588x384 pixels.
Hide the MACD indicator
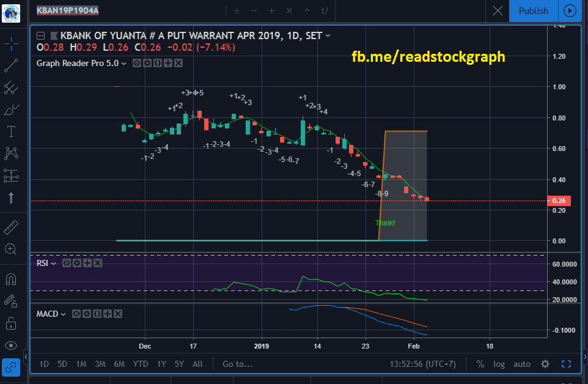tap(76, 314)
